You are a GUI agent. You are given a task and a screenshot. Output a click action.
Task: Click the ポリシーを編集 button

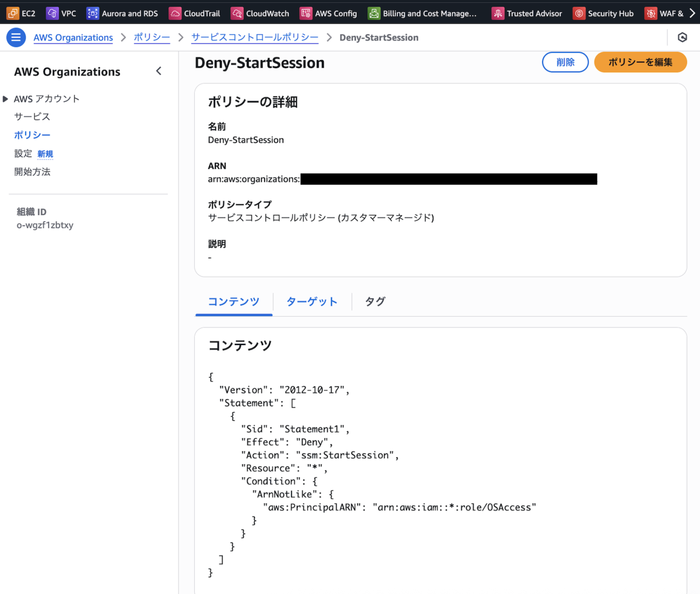640,62
